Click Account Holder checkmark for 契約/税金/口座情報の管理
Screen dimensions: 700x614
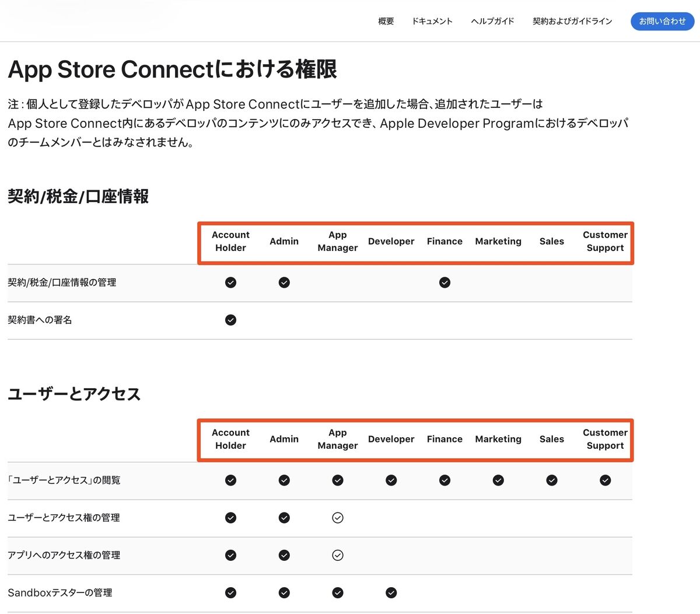coord(230,282)
